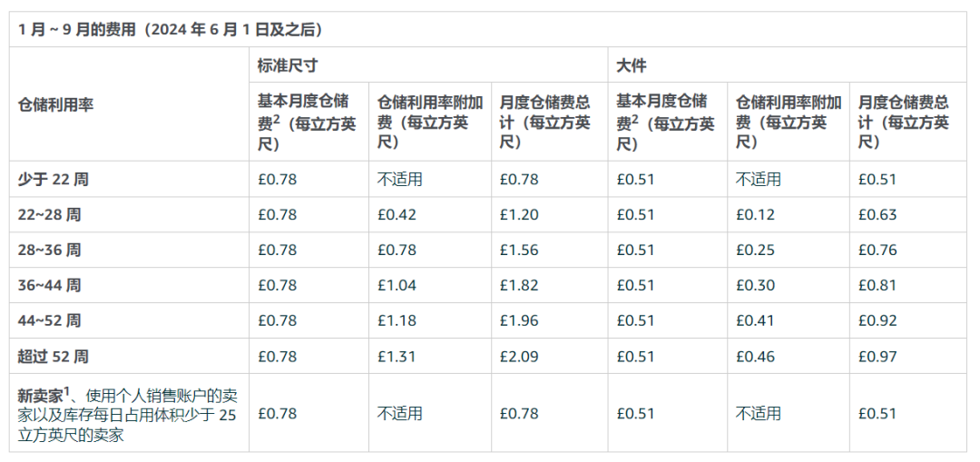
Task: Click the £2.09 total fee cell
Action: tap(518, 357)
